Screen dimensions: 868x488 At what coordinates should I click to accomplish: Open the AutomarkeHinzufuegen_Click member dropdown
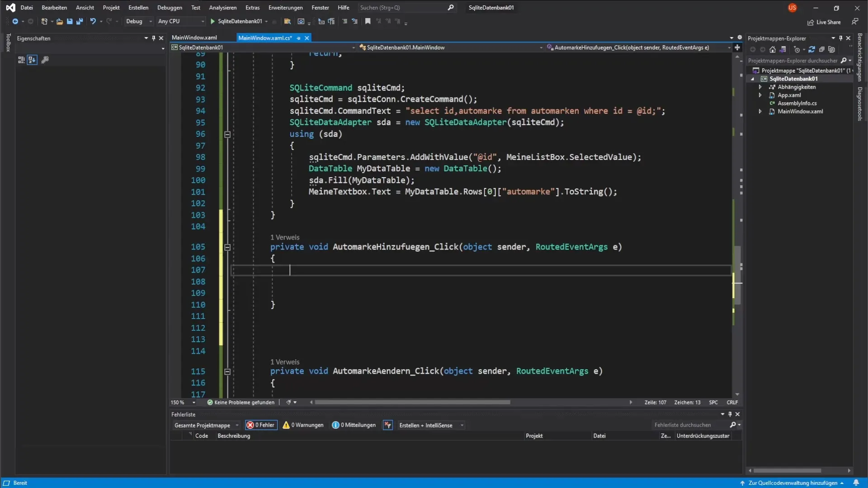click(638, 47)
